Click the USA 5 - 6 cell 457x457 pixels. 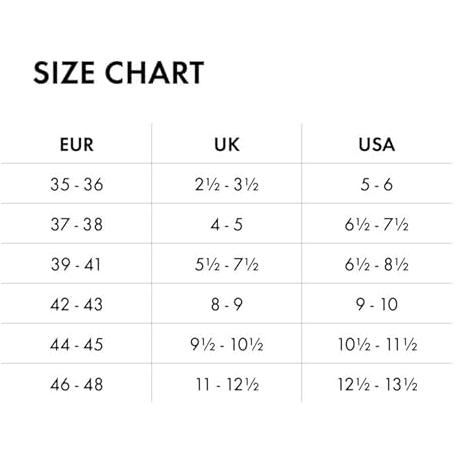pos(377,184)
